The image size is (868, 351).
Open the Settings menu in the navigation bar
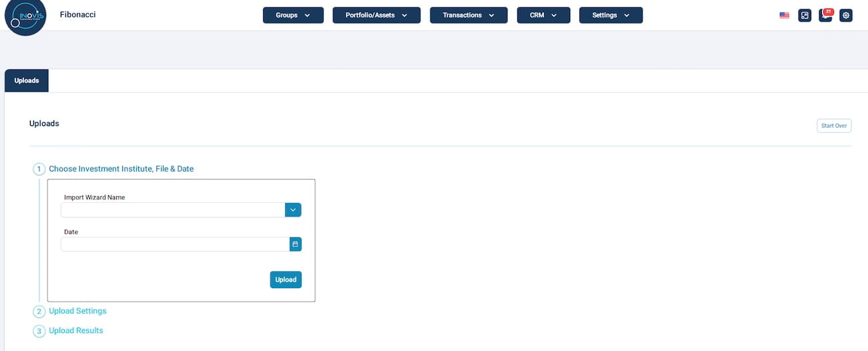[x=611, y=15]
